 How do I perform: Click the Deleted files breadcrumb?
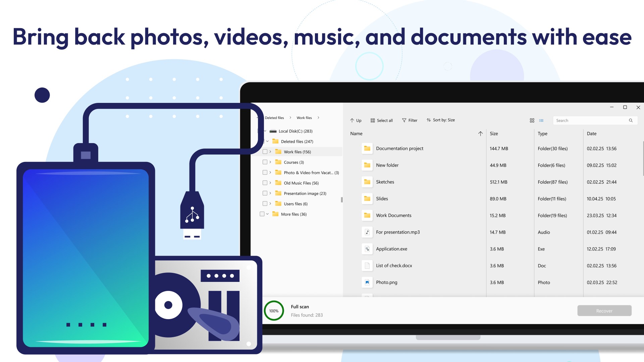click(274, 118)
